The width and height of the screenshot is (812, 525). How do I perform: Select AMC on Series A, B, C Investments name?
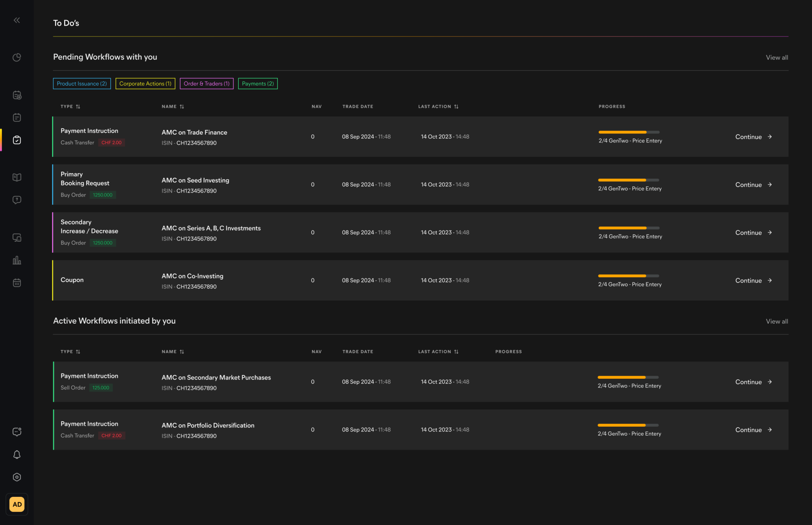coord(211,228)
